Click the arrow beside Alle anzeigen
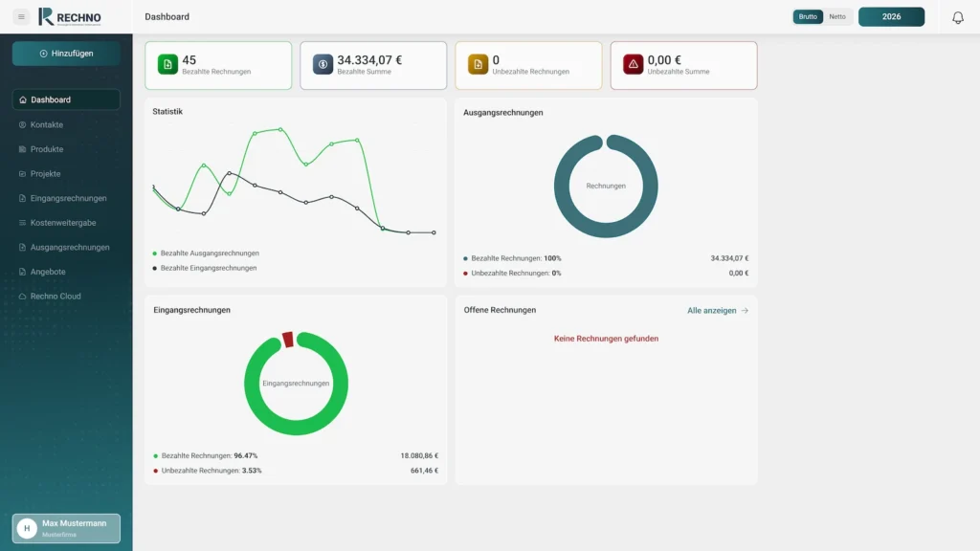 tap(745, 311)
